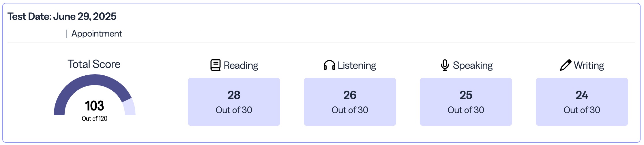Select the Speaking section label
Screen dimensions: 644x145
coord(473,66)
